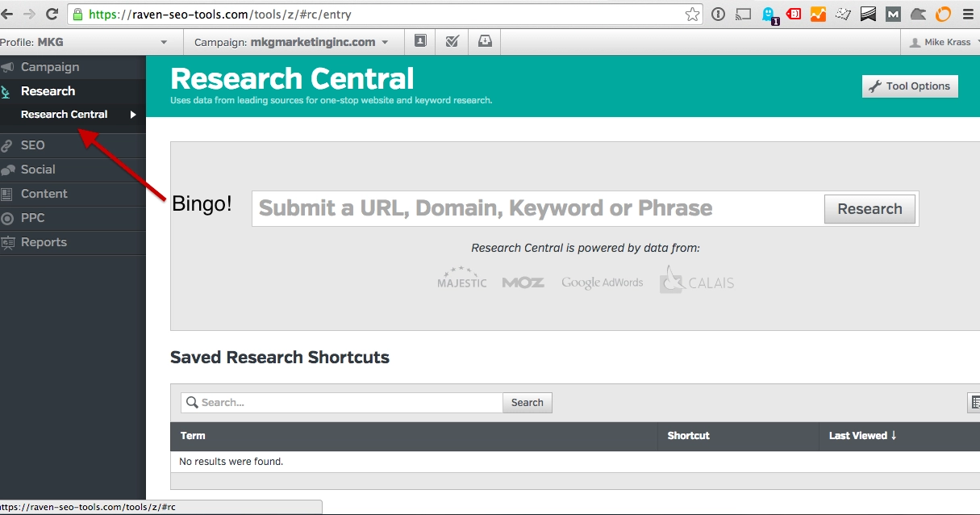The width and height of the screenshot is (980, 515).
Task: Open the Chrome hamburger menu
Action: click(968, 15)
